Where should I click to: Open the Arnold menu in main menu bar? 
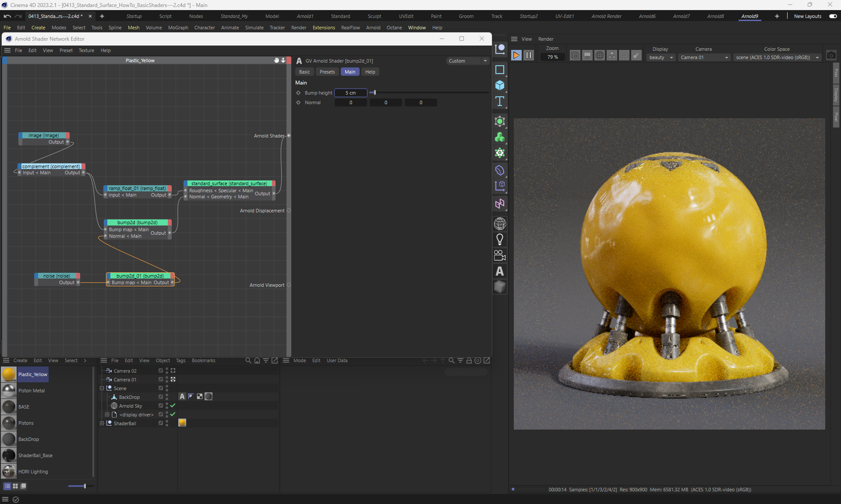pyautogui.click(x=373, y=28)
